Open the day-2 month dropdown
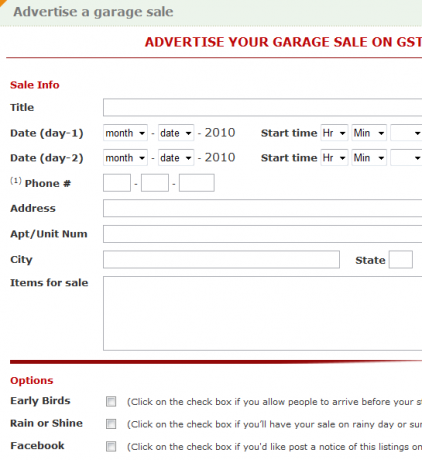 coord(125,157)
